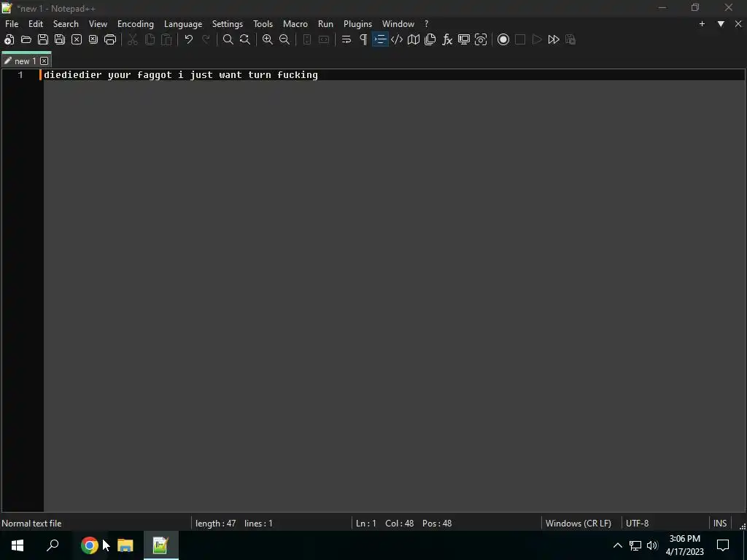Viewport: 747px width, 560px height.
Task: Open the ? help menu
Action: 426,24
